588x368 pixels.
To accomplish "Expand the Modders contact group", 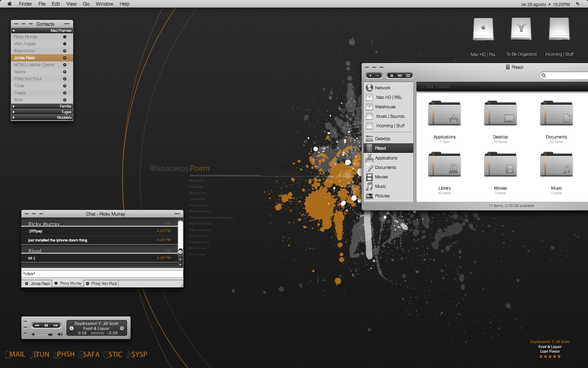I will pyautogui.click(x=14, y=117).
